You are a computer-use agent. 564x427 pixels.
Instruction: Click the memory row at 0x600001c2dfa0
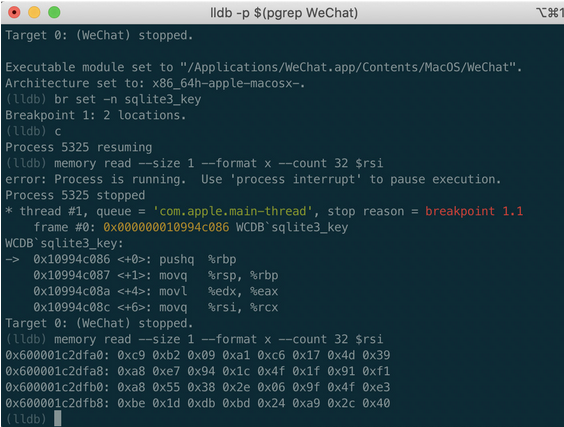198,355
